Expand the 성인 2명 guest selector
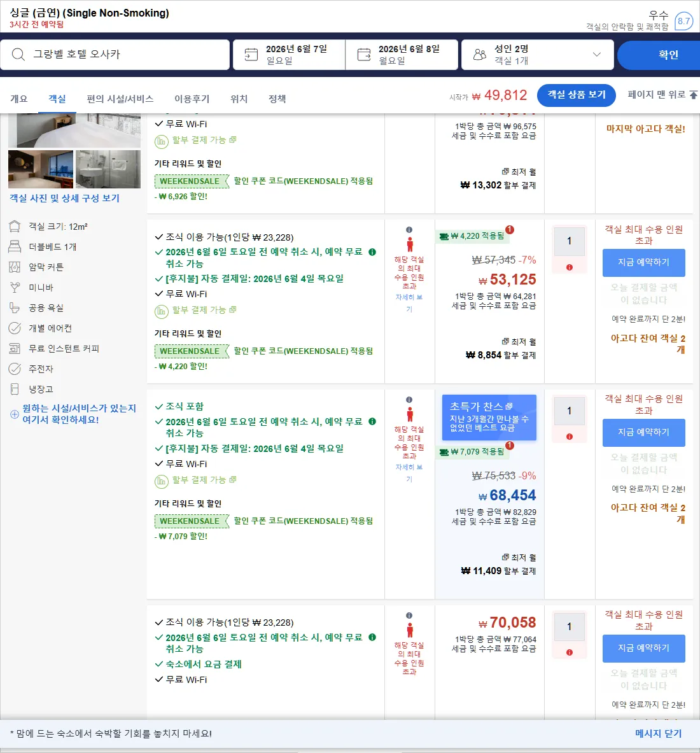This screenshot has height=753, width=700. (x=538, y=55)
